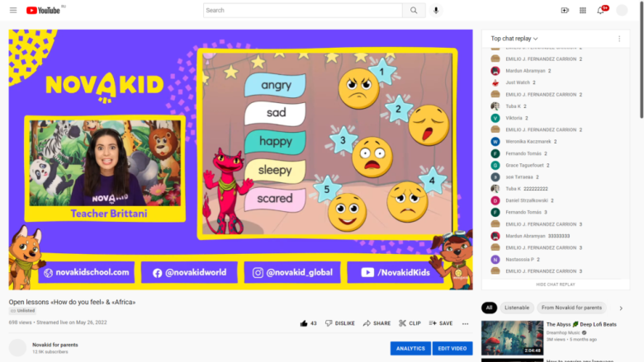Like the video with thumbs up
The image size is (644, 362).
pyautogui.click(x=308, y=323)
